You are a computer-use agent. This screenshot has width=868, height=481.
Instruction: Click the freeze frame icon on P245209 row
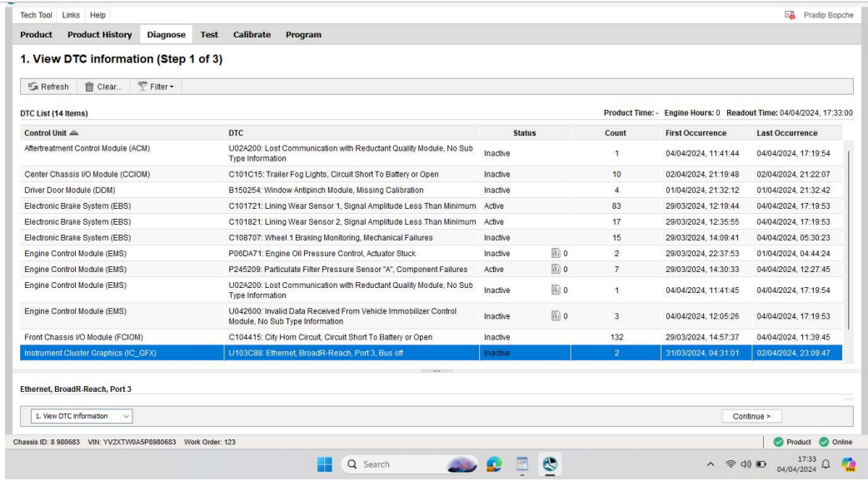pos(555,269)
